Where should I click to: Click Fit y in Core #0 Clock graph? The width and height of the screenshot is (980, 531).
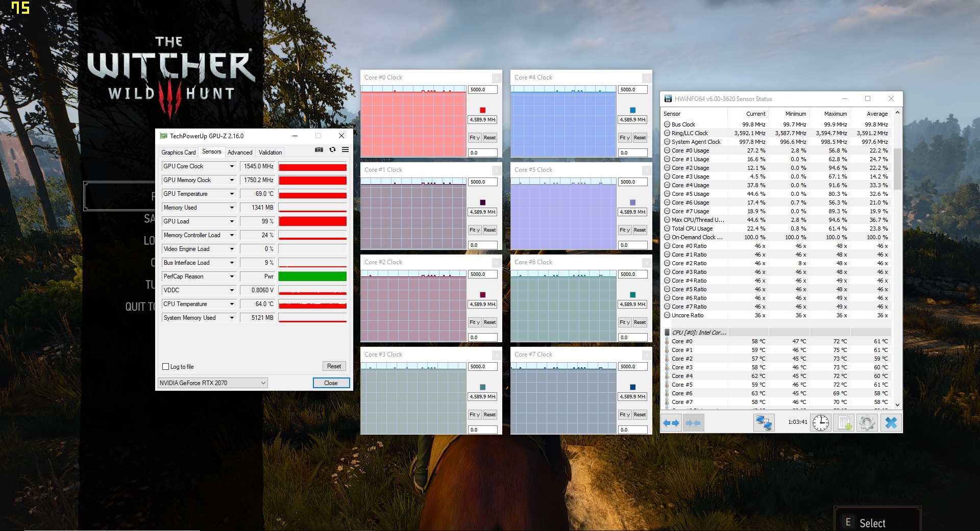475,138
